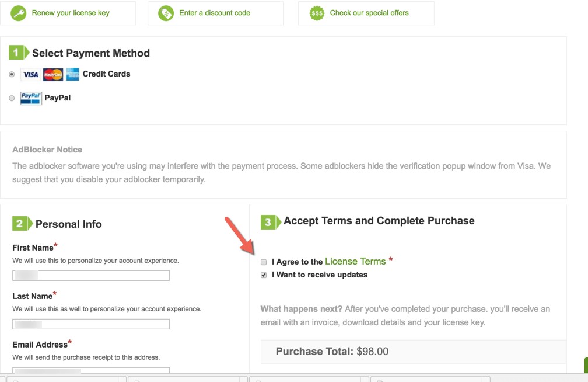Focus the First Name input field
Viewport: 588px width, 382px height.
pyautogui.click(x=91, y=276)
